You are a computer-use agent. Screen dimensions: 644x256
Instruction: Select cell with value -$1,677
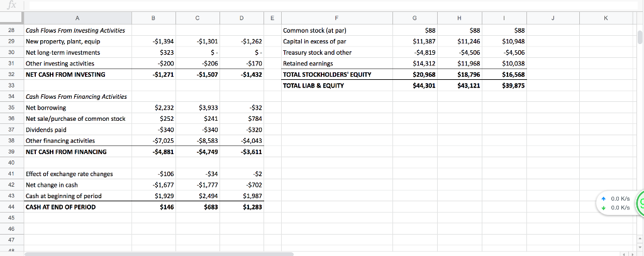153,185
